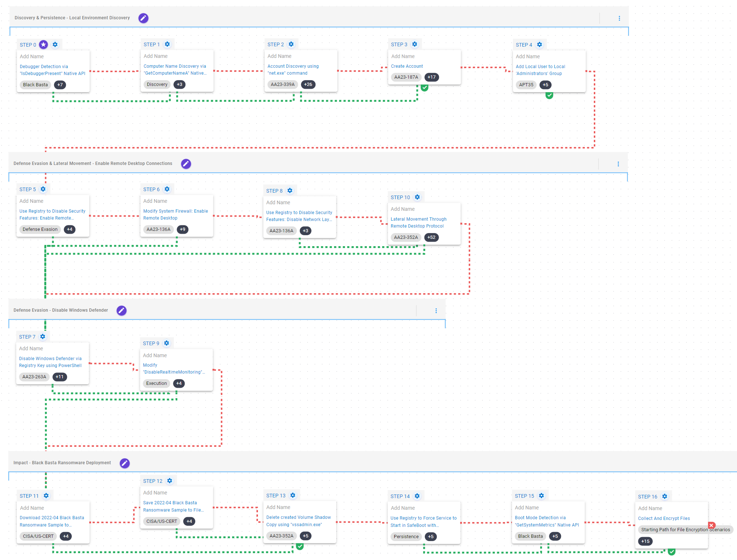Open settings gear for STEP 3

click(x=415, y=44)
